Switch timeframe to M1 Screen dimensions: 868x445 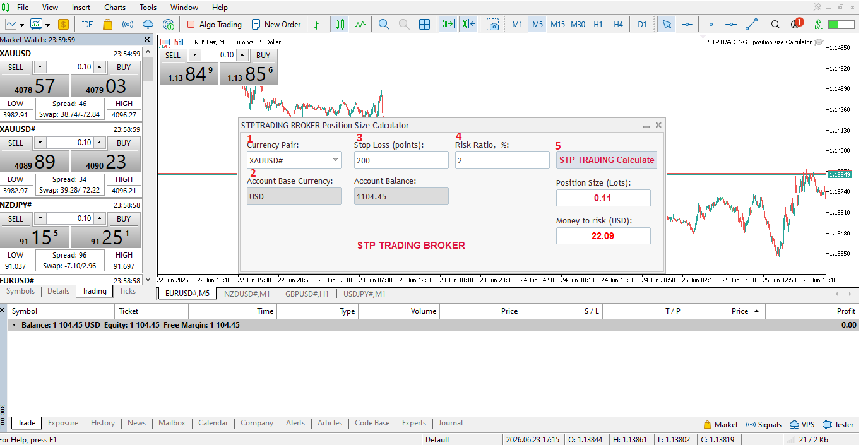(x=517, y=25)
